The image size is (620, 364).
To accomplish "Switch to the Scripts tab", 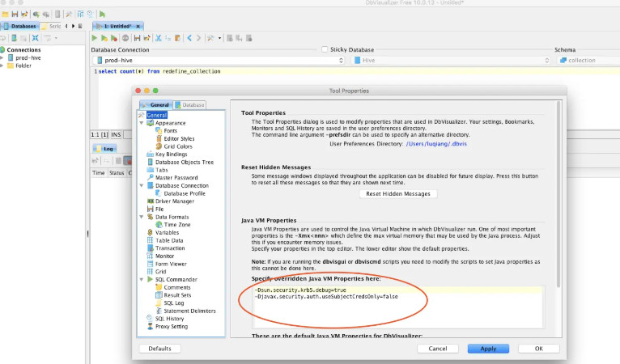I will pyautogui.click(x=52, y=26).
